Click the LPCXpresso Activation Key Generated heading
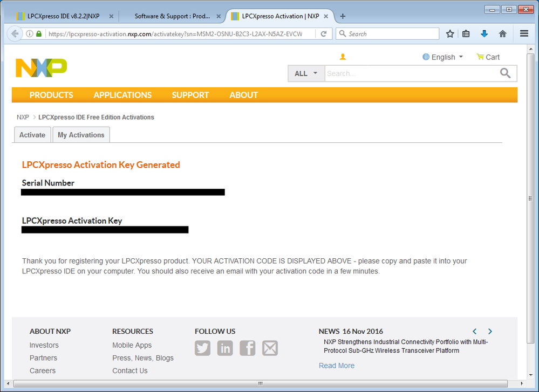 pyautogui.click(x=101, y=165)
